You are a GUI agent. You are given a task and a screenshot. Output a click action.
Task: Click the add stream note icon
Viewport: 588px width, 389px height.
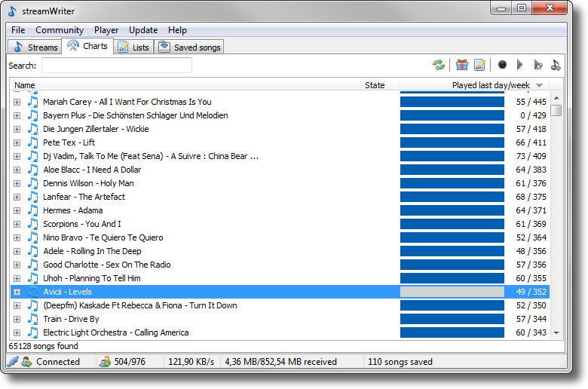pyautogui.click(x=556, y=66)
